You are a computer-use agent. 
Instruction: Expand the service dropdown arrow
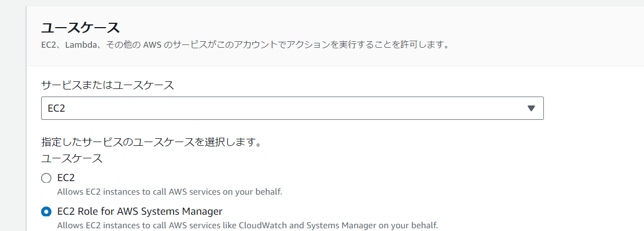click(x=531, y=108)
